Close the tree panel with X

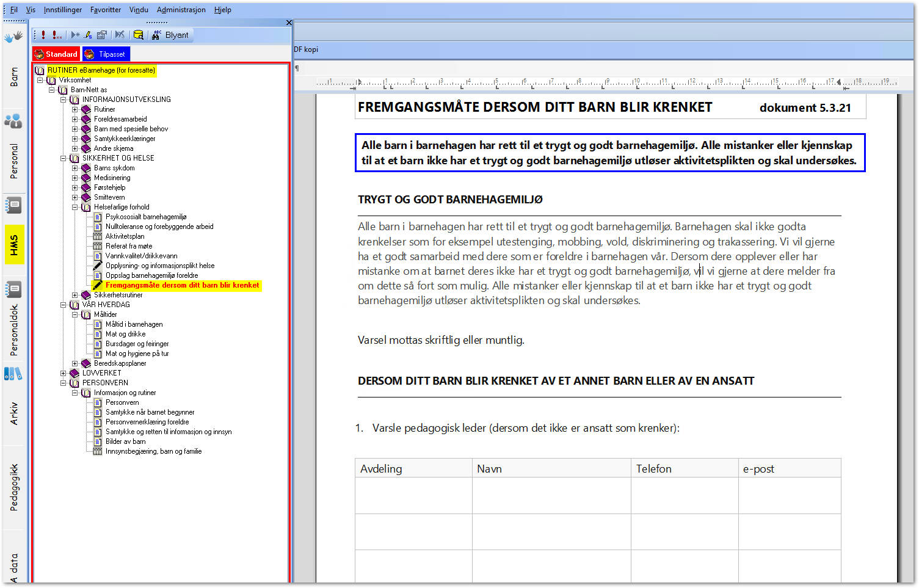289,23
